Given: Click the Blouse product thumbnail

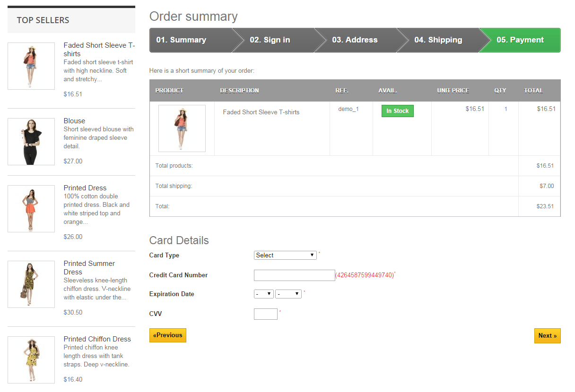Looking at the screenshot, I should tap(31, 142).
